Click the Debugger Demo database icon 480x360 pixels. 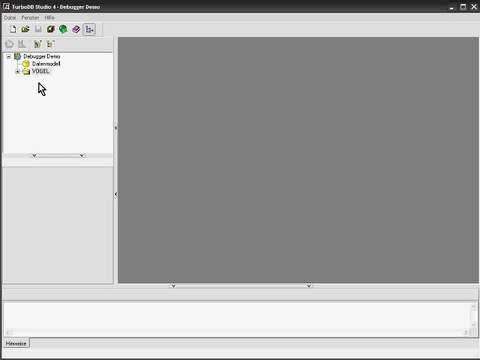click(x=17, y=56)
